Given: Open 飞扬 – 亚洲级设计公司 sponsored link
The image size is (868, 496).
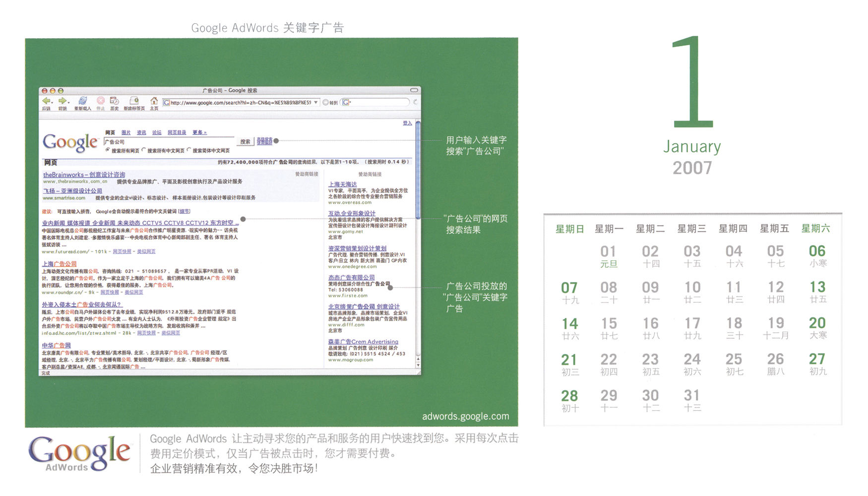Looking at the screenshot, I should (72, 191).
